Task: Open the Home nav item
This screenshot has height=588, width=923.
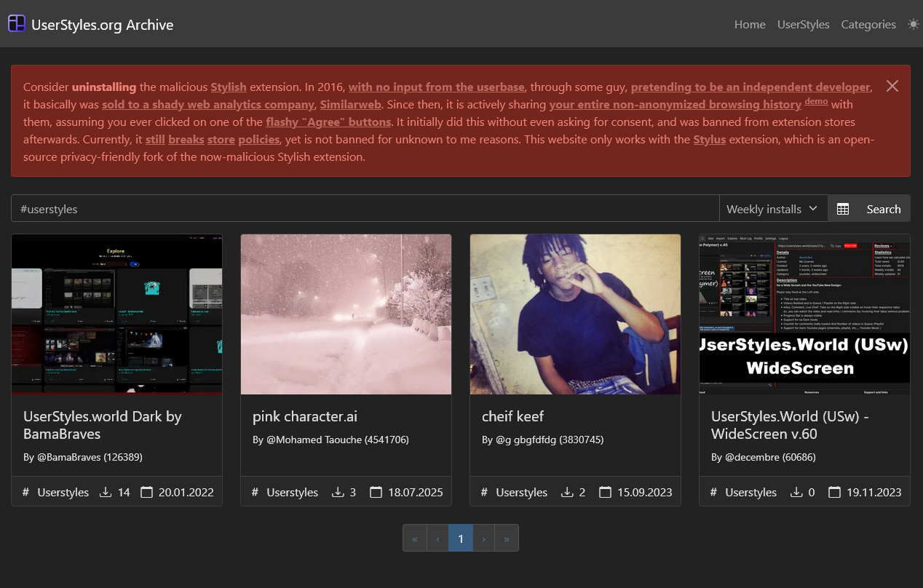Action: [x=750, y=24]
